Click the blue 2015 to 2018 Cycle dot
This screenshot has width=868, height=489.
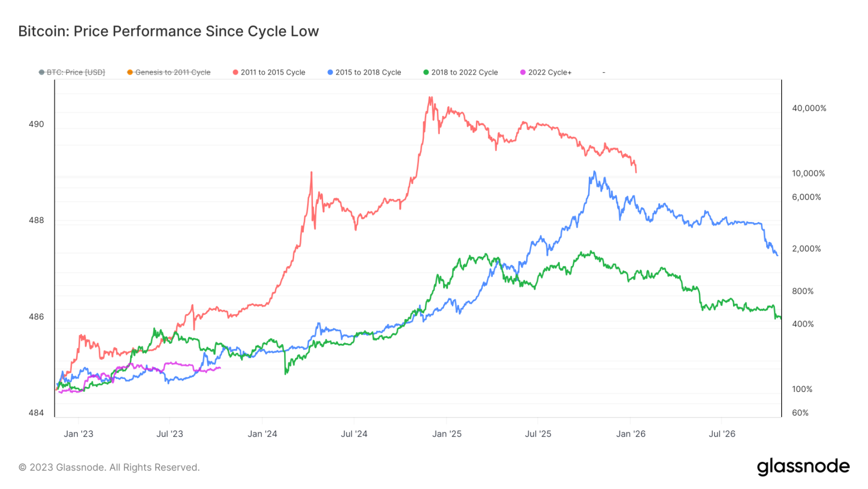click(330, 72)
